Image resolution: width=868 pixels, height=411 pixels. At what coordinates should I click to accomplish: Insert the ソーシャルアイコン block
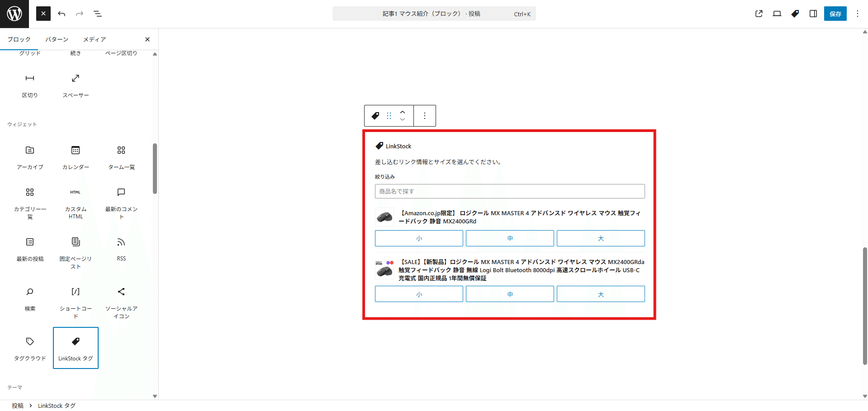(121, 303)
